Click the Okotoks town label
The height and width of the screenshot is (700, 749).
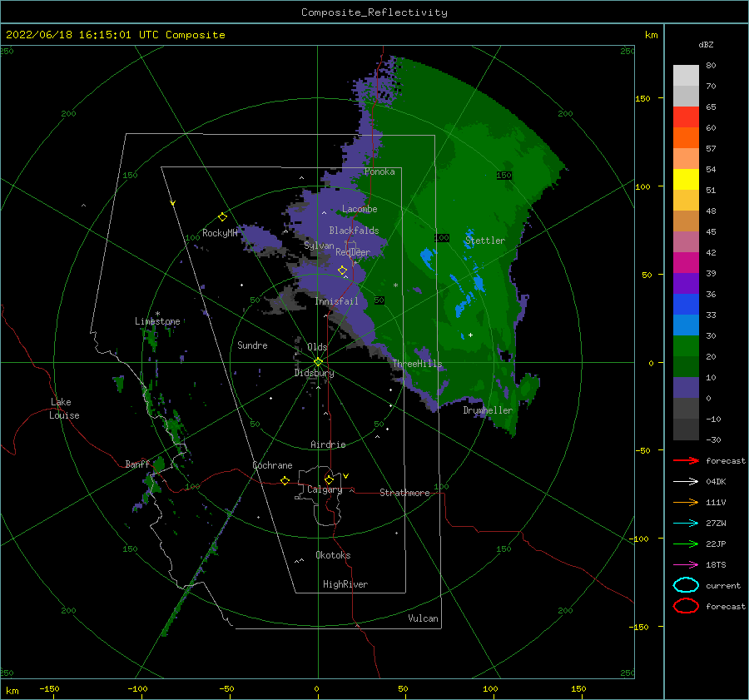(x=333, y=556)
